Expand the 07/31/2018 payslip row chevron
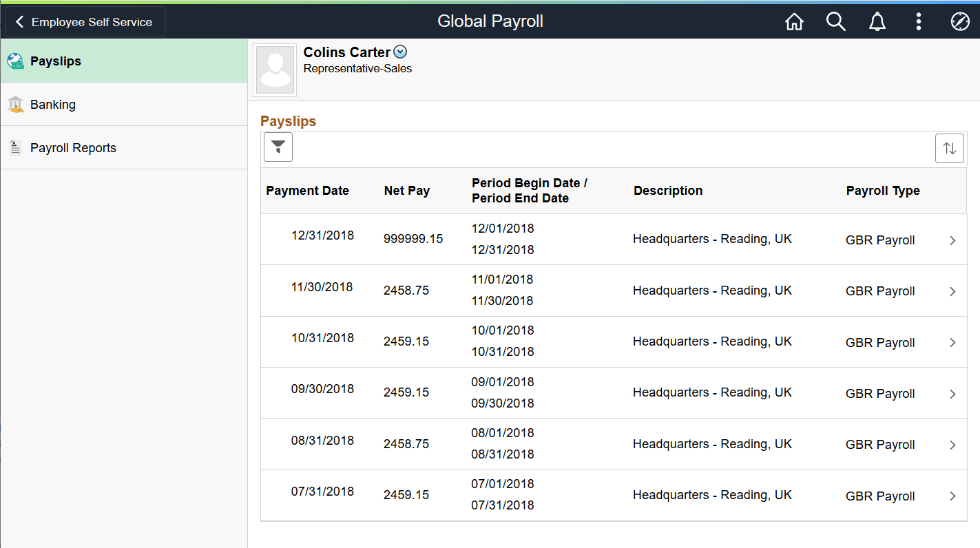 pos(953,496)
